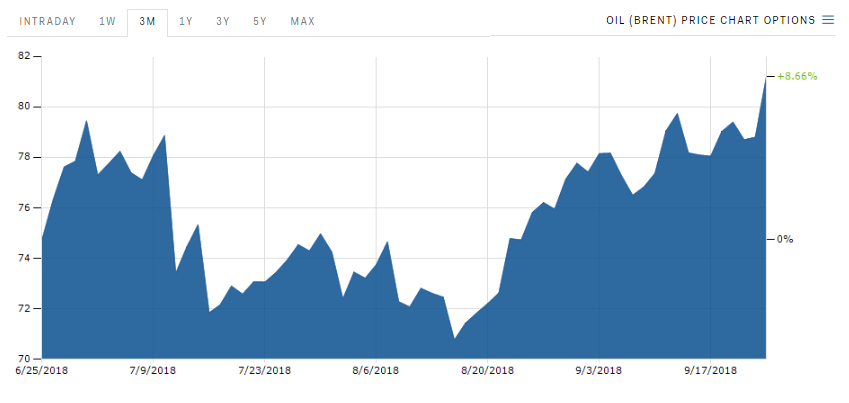This screenshot has width=849, height=403.
Task: Click the 8/6/2018 date label
Action: click(x=376, y=371)
